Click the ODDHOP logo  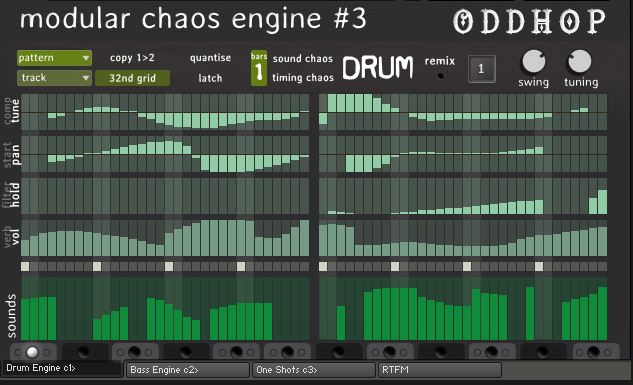[x=529, y=21]
